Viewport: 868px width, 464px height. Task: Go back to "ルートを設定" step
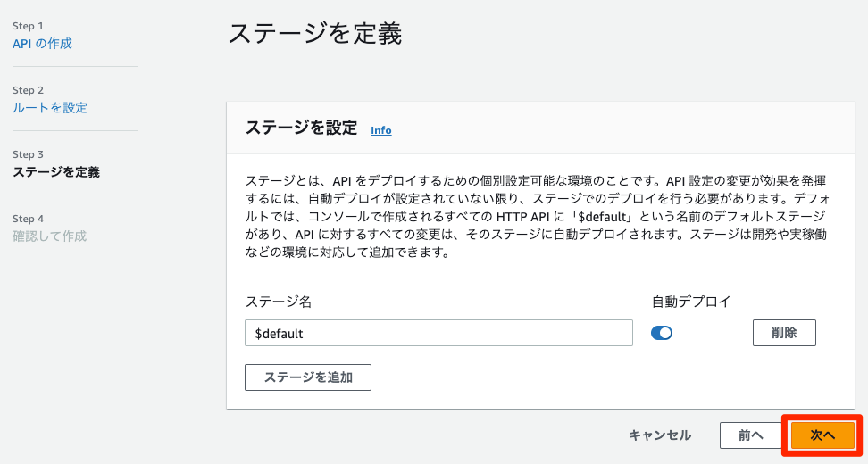point(50,108)
